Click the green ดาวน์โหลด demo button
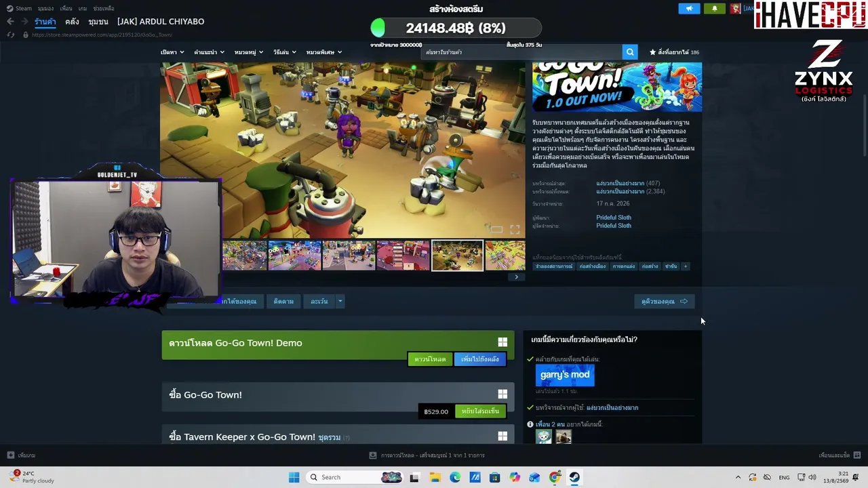Image resolution: width=868 pixels, height=488 pixels. tap(430, 359)
